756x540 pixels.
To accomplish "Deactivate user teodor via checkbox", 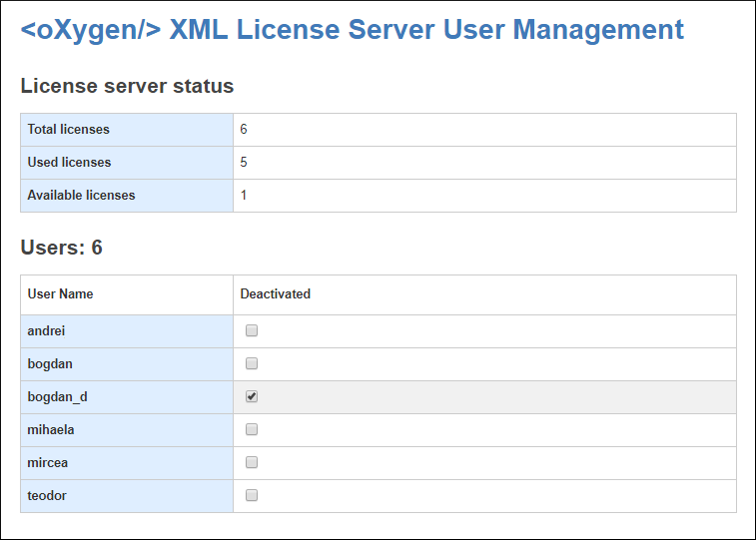I will click(x=252, y=495).
